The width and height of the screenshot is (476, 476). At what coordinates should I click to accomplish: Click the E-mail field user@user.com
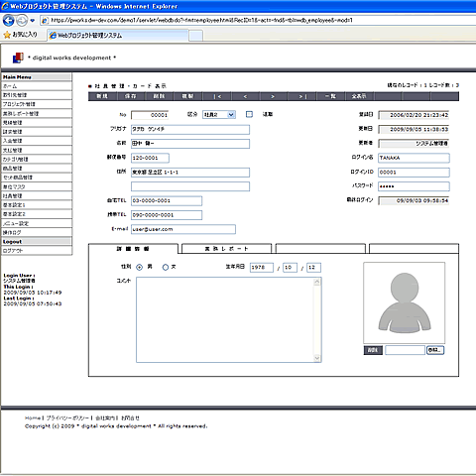183,229
